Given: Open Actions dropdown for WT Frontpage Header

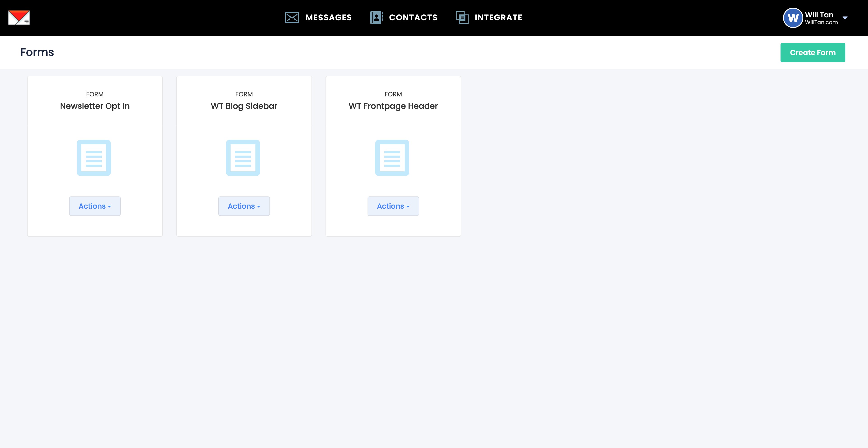Looking at the screenshot, I should (x=393, y=206).
